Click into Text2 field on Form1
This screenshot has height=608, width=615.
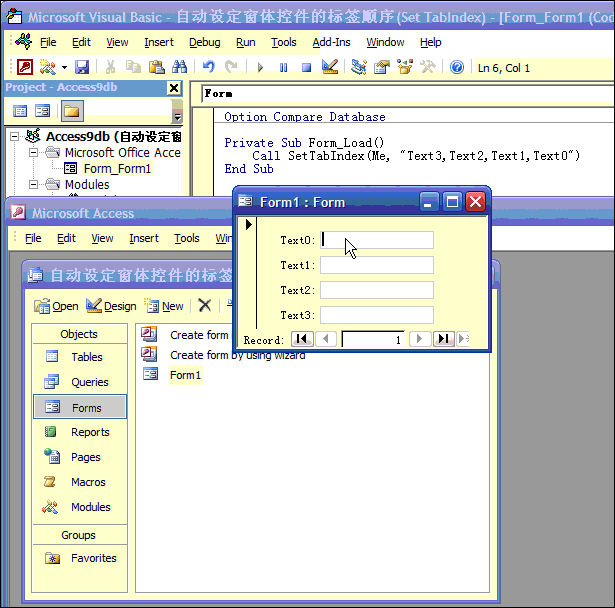click(377, 290)
